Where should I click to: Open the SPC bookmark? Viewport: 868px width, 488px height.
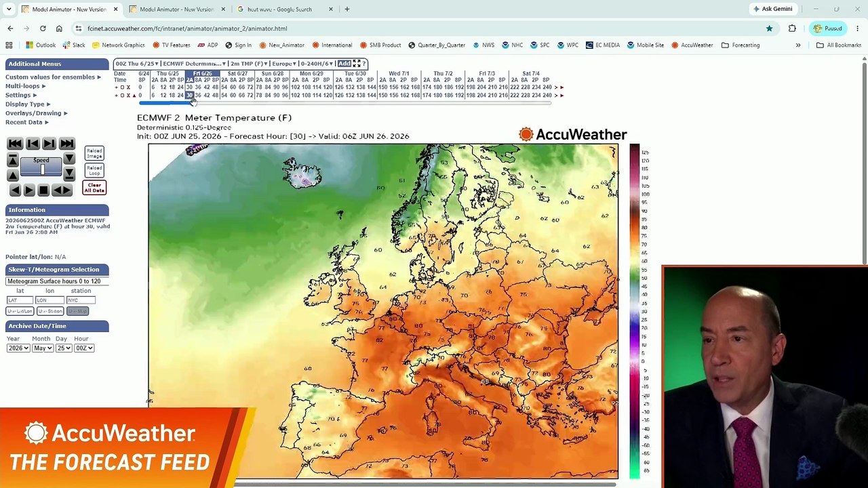point(540,45)
